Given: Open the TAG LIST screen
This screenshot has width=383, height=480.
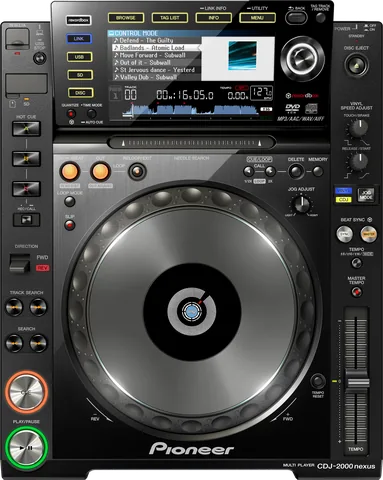Looking at the screenshot, I should pyautogui.click(x=170, y=18).
